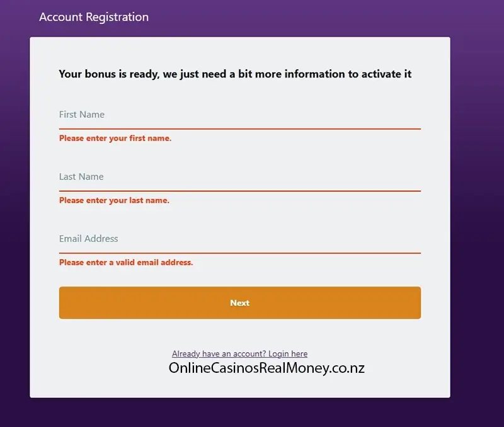Click the first name error message
This screenshot has width=504, height=427.
click(114, 138)
